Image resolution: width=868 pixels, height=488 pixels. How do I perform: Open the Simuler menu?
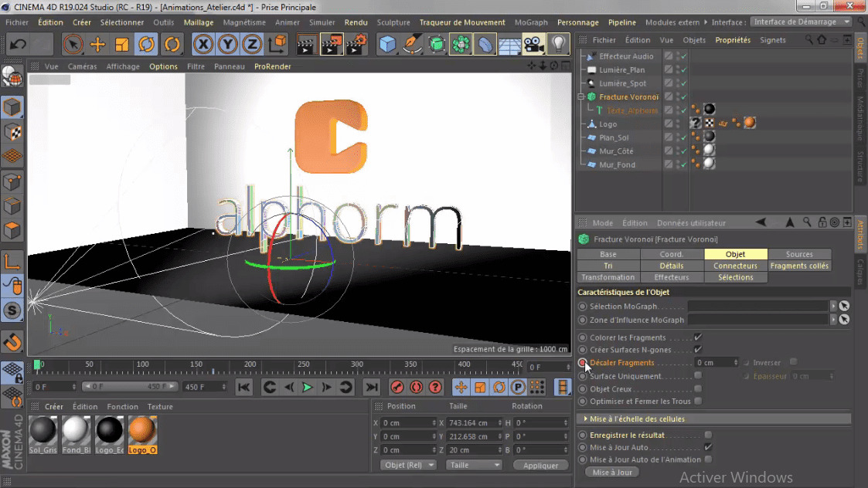click(322, 22)
